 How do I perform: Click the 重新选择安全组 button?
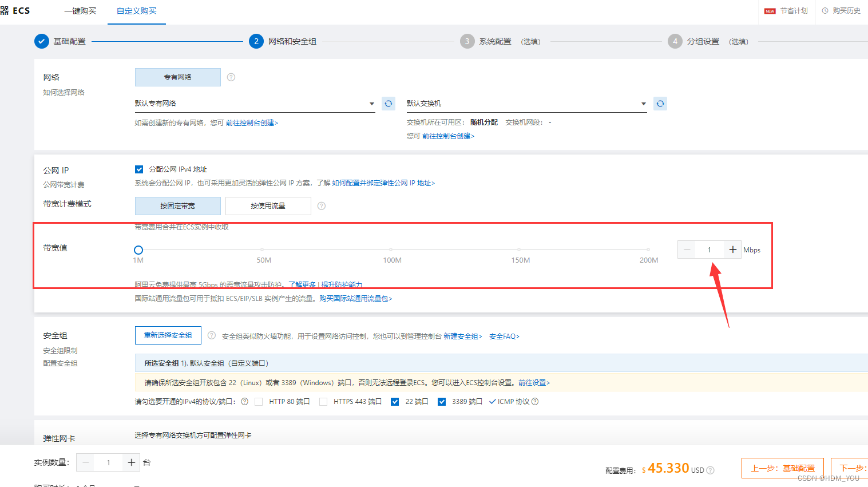pyautogui.click(x=168, y=335)
